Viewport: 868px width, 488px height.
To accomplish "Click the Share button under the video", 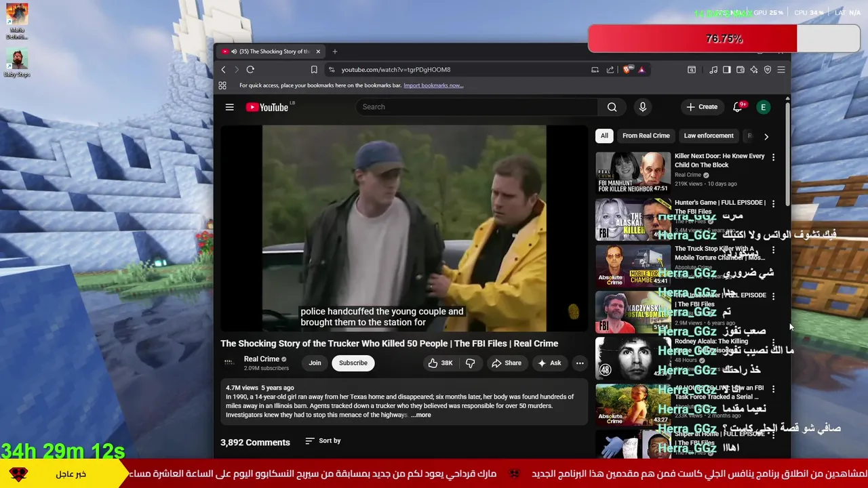I will [x=507, y=363].
